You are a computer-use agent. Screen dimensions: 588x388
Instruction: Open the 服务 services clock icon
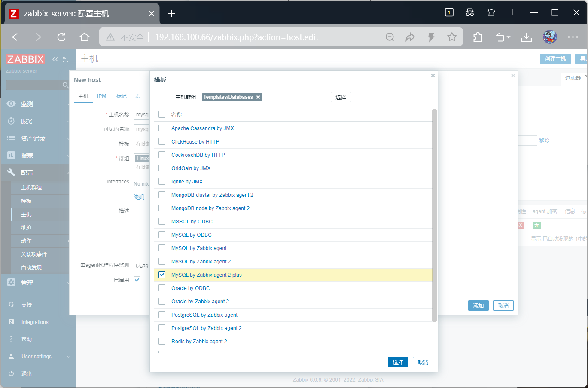[x=11, y=121]
